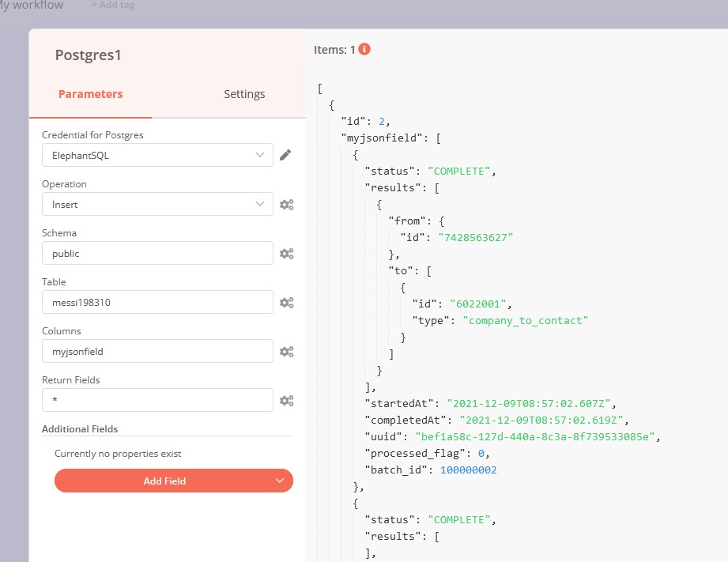Click the red info icon beside Items count
This screenshot has height=562, width=728.
click(x=364, y=49)
